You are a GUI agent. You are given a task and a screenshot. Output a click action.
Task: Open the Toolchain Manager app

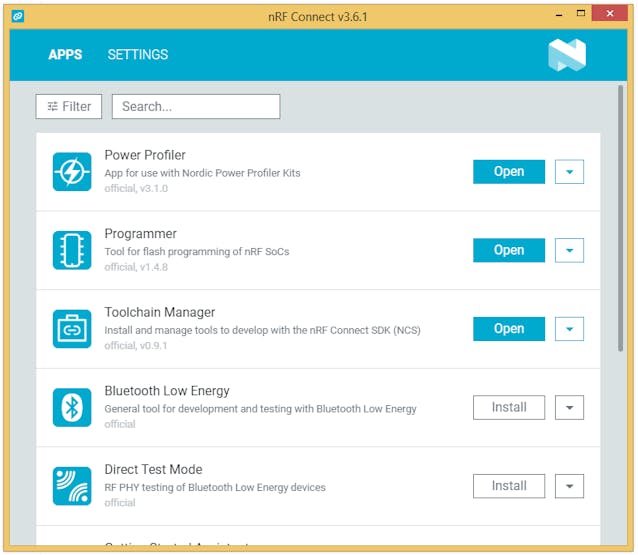509,328
